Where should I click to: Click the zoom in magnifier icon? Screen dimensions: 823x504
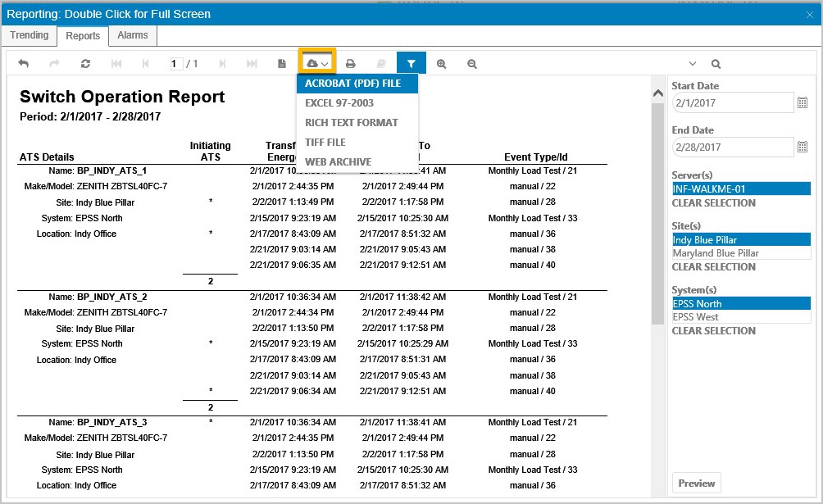pos(441,64)
